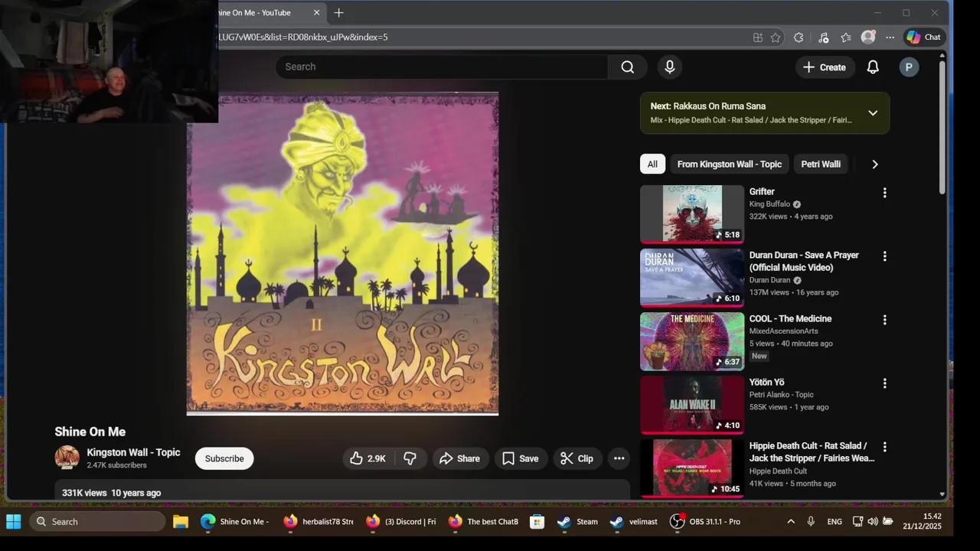Open Duran Duran Save A Prayer thumbnail
Image resolution: width=980 pixels, height=551 pixels.
tap(692, 278)
